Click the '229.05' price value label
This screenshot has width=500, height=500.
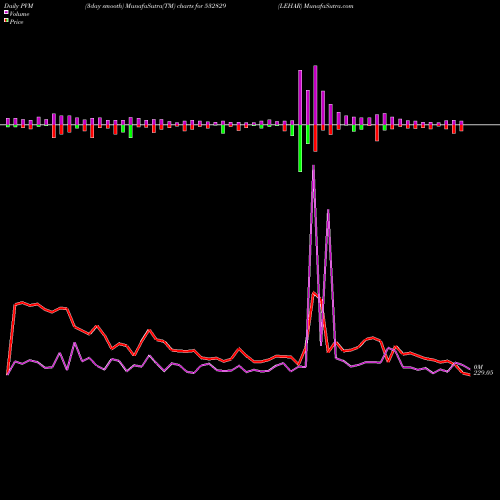pos(483,373)
